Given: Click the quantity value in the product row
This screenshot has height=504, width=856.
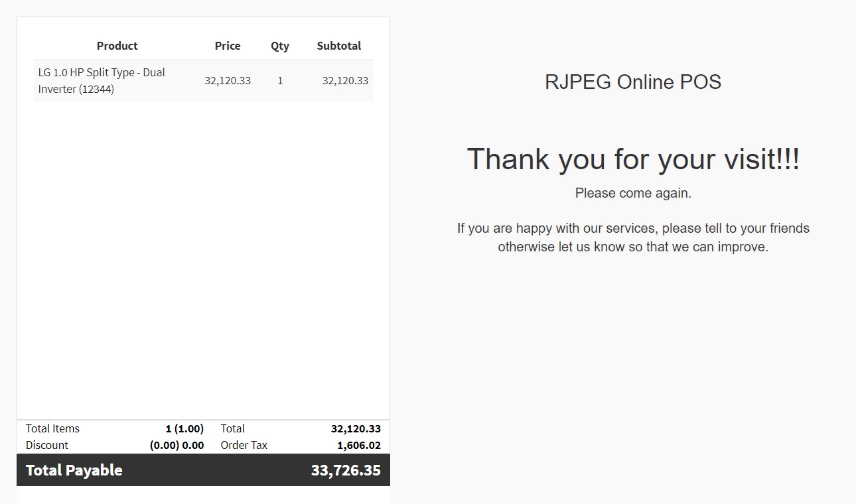Looking at the screenshot, I should coord(280,80).
